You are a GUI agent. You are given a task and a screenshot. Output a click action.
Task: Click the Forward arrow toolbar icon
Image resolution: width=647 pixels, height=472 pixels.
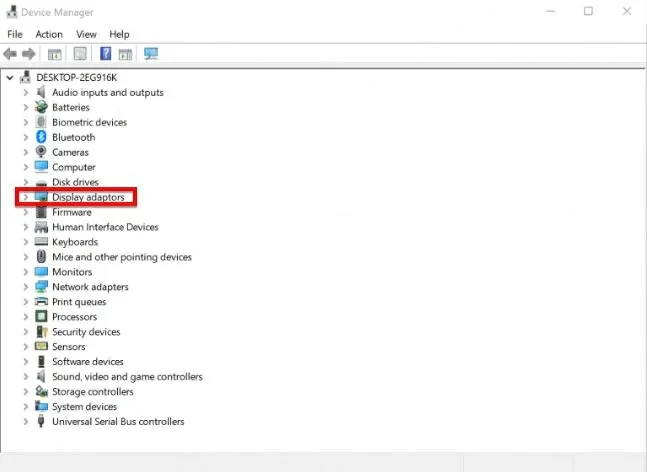(28, 54)
